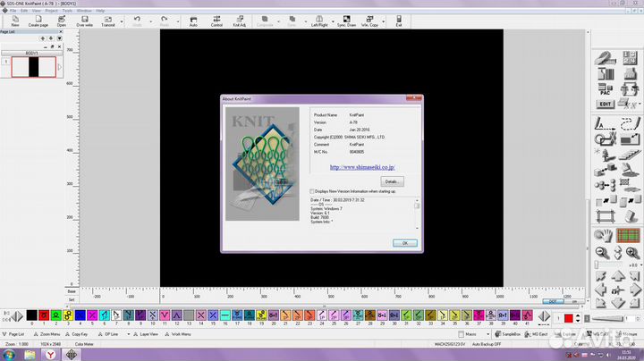Image resolution: width=644 pixels, height=361 pixels.
Task: Select the PAC package tool icon
Action: (605, 89)
